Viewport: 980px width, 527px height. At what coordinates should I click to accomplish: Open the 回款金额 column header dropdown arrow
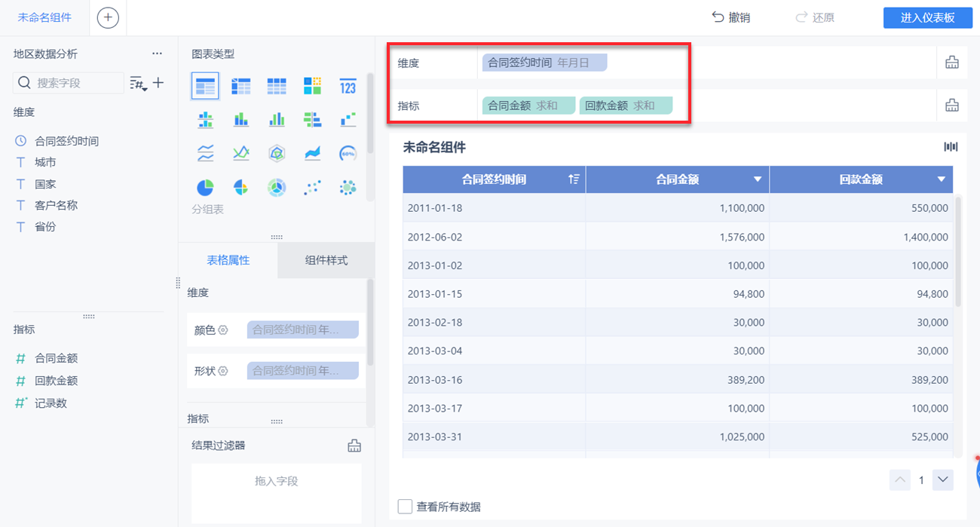click(942, 179)
